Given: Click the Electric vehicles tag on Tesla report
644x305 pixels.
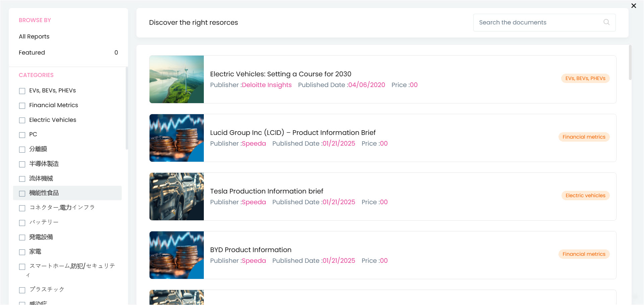Looking at the screenshot, I should [x=585, y=196].
